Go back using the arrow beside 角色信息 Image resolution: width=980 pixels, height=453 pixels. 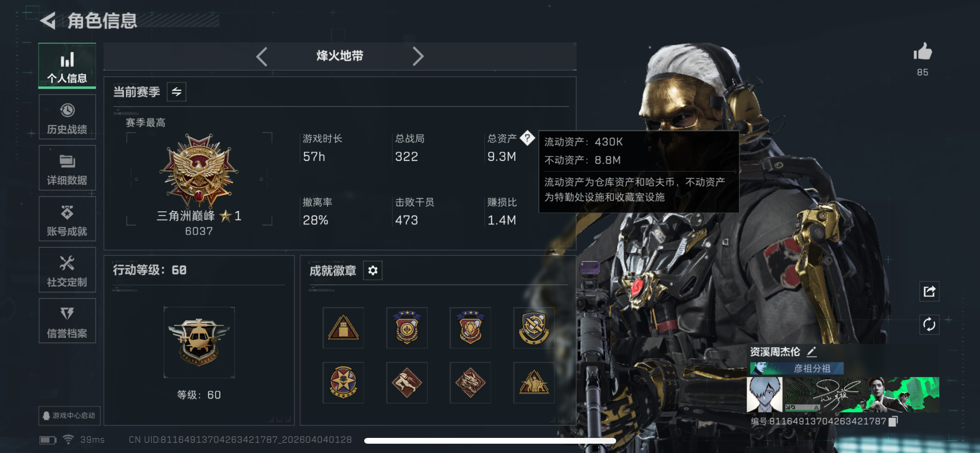[48, 21]
